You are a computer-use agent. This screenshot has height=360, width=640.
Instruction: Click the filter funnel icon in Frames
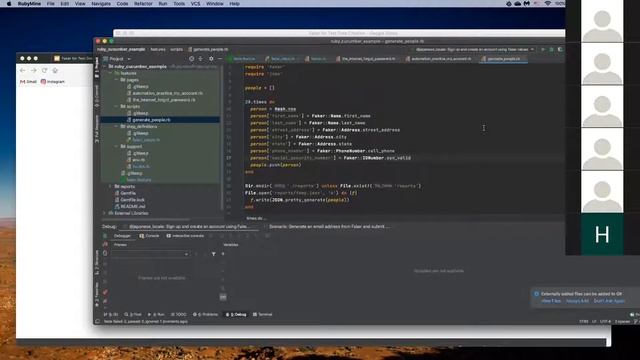(x=213, y=254)
